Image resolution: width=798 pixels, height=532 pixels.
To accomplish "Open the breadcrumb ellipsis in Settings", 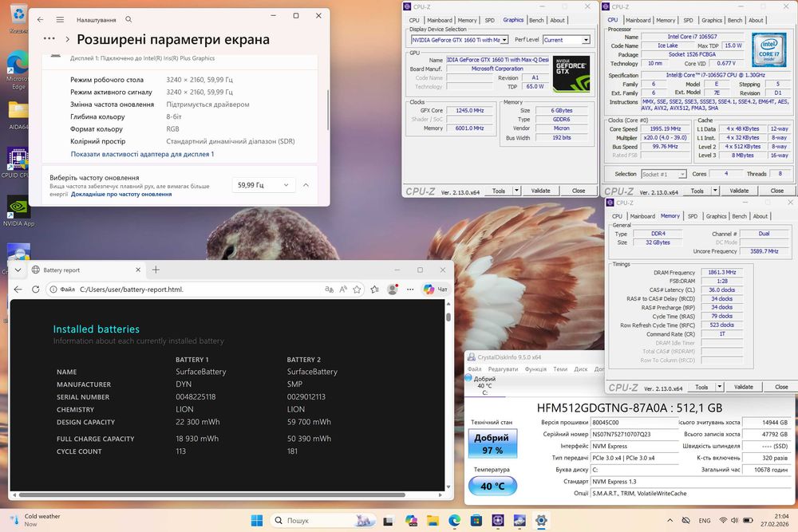I will click(49, 38).
